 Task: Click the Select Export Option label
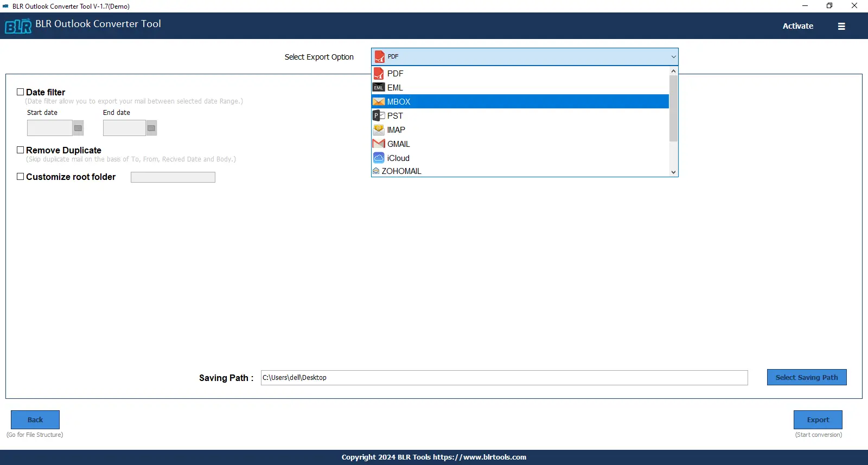(319, 57)
